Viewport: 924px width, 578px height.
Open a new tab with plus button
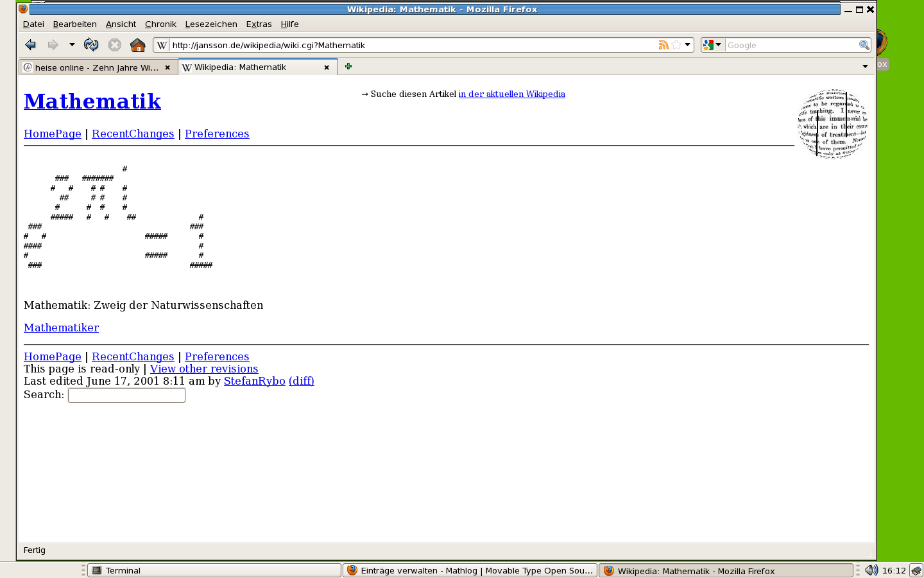click(x=348, y=67)
